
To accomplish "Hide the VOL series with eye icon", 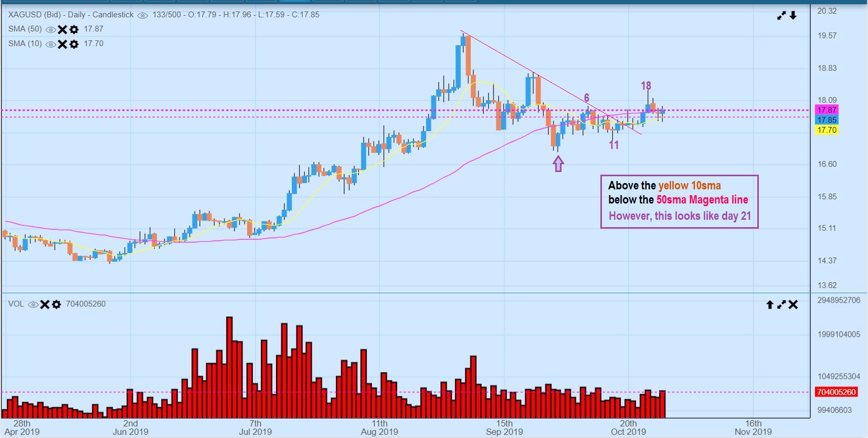I will 33,305.
